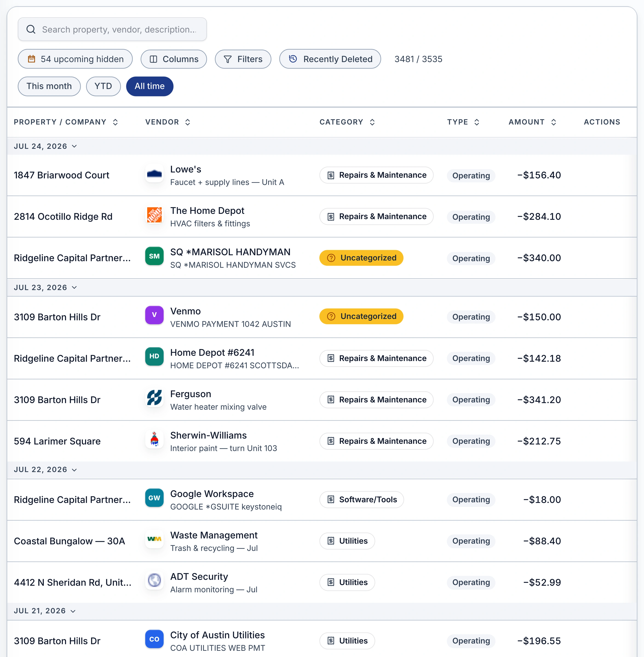The width and height of the screenshot is (644, 657).
Task: Open the Software/Tools category pill
Action: click(362, 500)
